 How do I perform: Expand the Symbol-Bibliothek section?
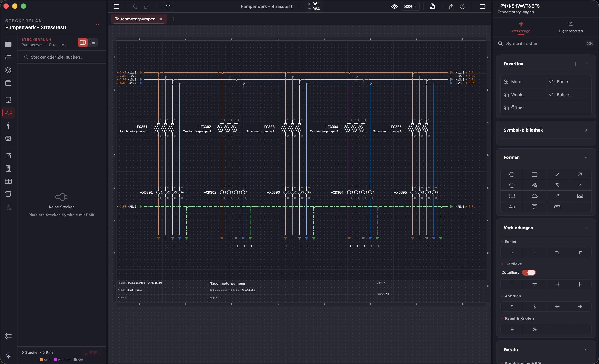click(586, 130)
